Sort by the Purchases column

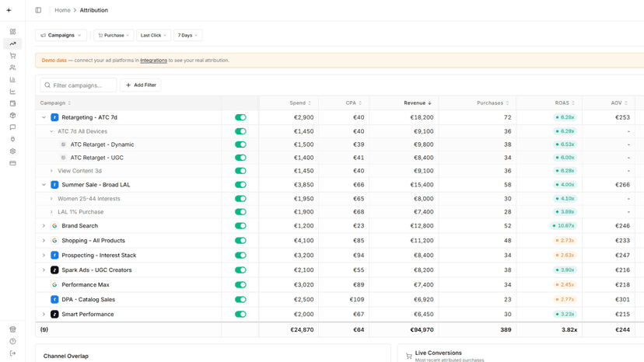point(493,103)
